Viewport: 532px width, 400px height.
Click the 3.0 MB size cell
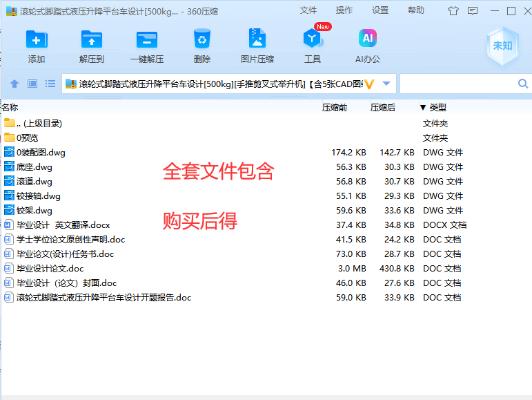352,268
